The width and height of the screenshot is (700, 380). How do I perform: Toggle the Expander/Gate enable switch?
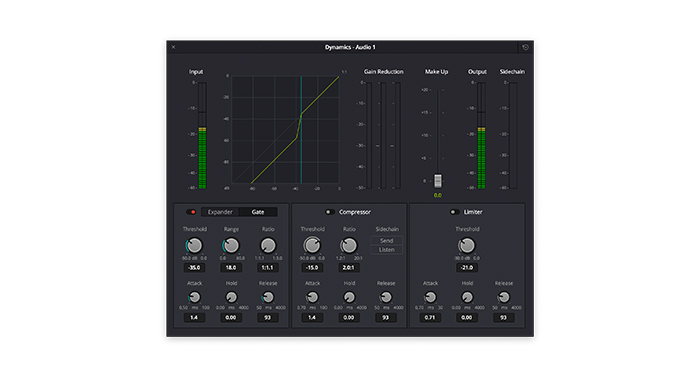coord(192,212)
